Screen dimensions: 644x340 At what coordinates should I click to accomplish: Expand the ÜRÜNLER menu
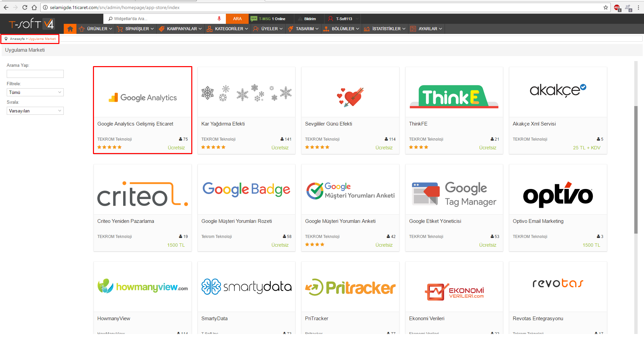[x=96, y=29]
